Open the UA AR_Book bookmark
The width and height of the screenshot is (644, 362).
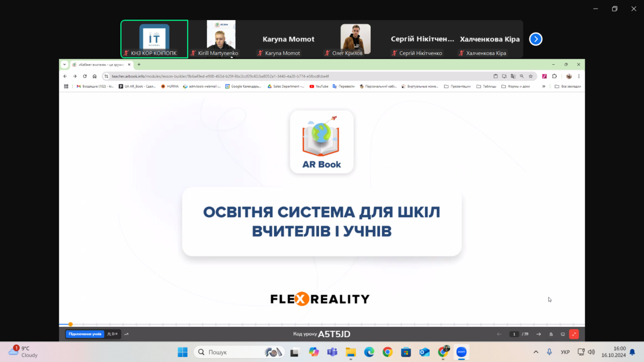click(x=137, y=86)
